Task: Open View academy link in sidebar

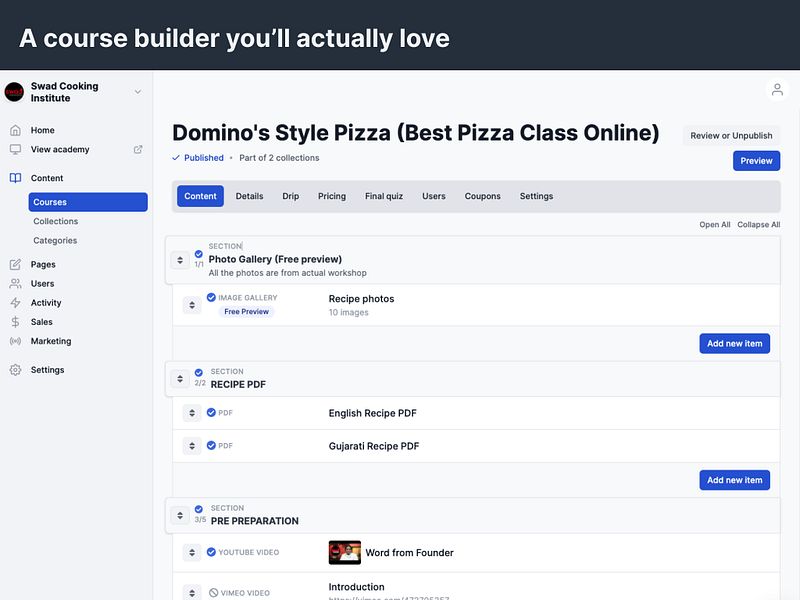Action: click(60, 149)
